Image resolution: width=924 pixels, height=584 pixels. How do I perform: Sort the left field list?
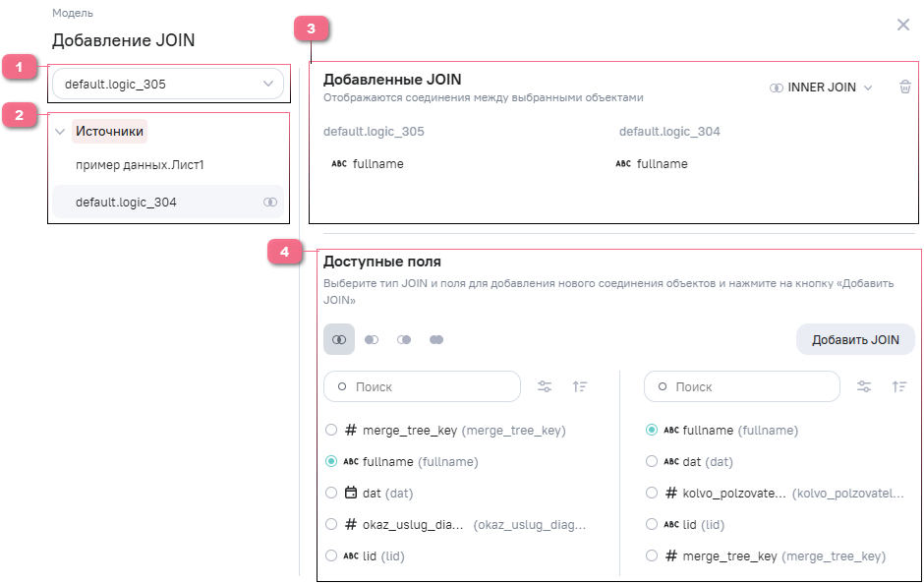click(x=580, y=386)
